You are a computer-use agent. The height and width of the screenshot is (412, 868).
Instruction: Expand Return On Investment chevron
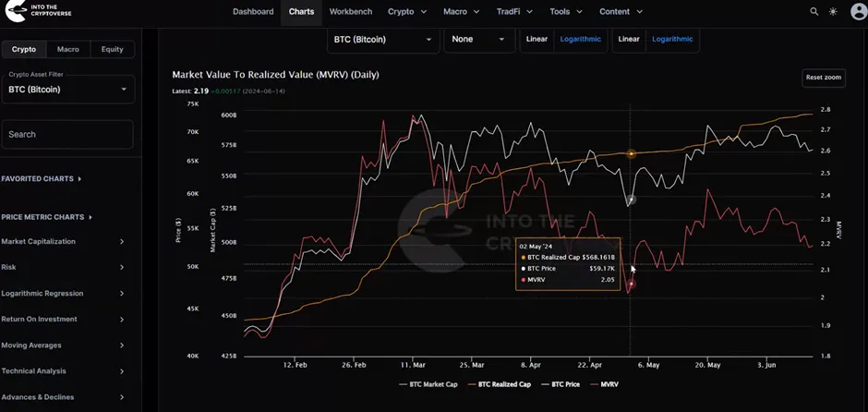click(122, 320)
